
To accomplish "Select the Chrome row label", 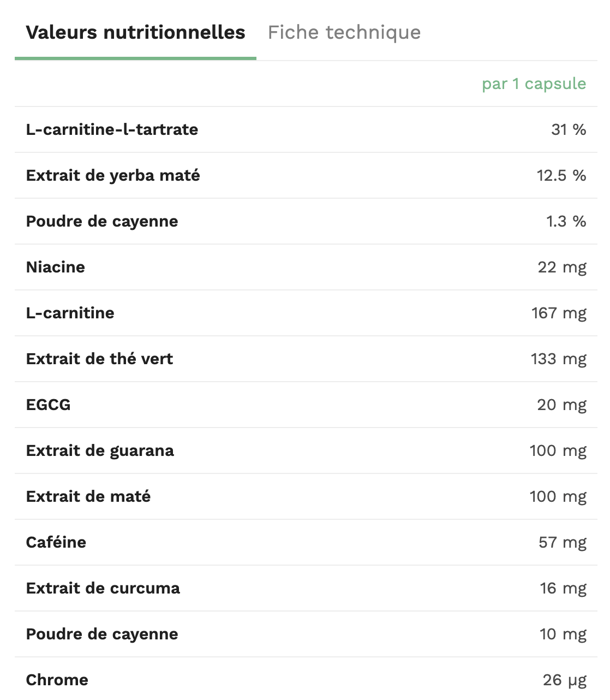I will coord(57,680).
